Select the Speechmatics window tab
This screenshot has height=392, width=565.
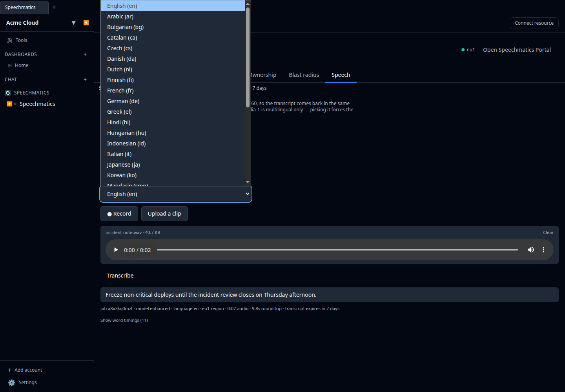coord(24,7)
